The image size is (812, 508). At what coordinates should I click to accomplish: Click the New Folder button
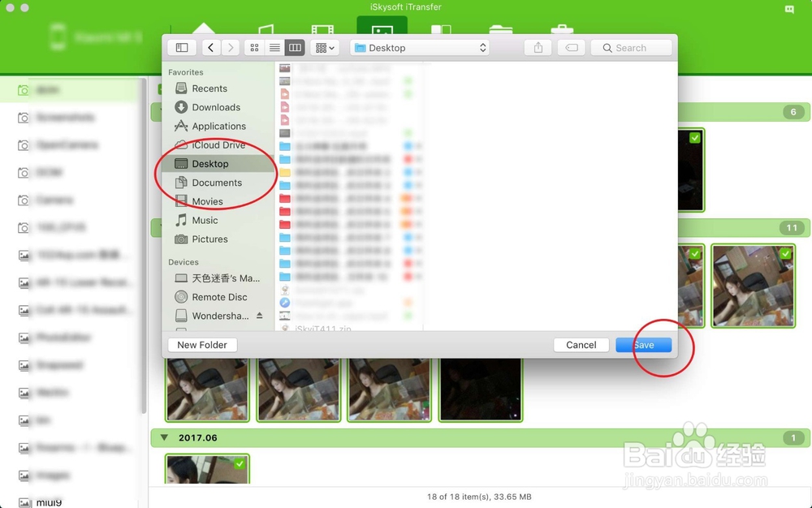pos(202,345)
